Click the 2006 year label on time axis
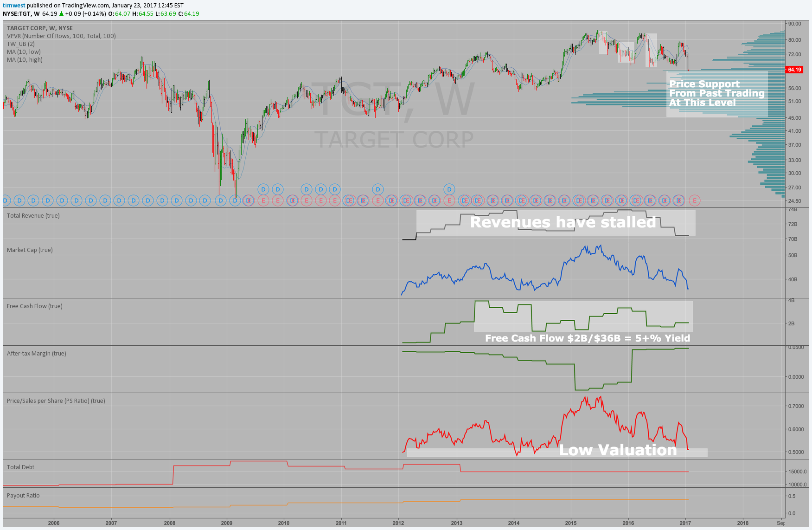 click(54, 523)
